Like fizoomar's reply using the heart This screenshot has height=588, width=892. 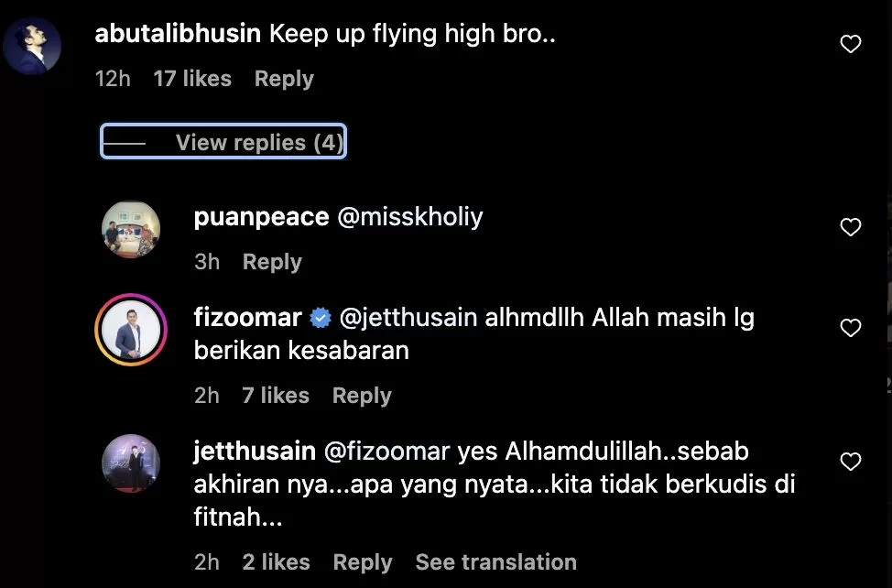851,328
